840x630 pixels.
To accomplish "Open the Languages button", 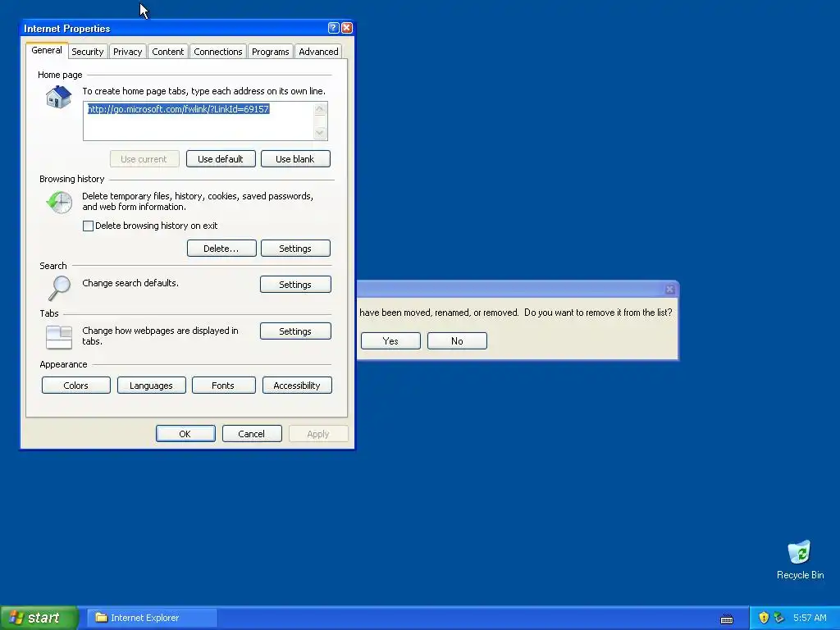I will pos(151,386).
